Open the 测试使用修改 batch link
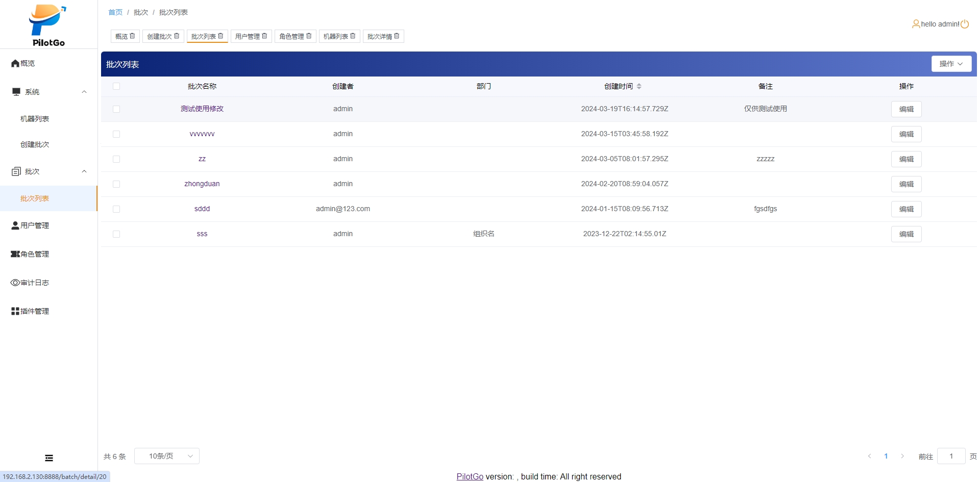 [x=202, y=109]
